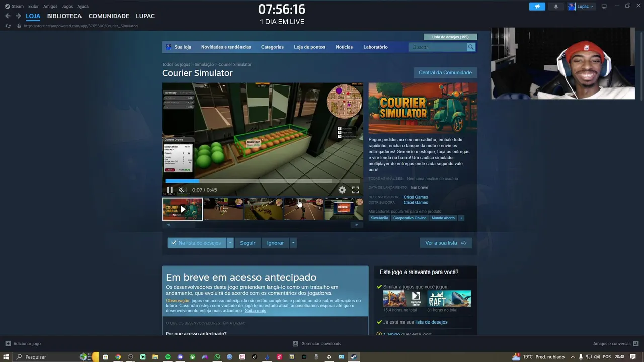Unmute the trailer video sound
This screenshot has height=362, width=644.
click(x=182, y=190)
